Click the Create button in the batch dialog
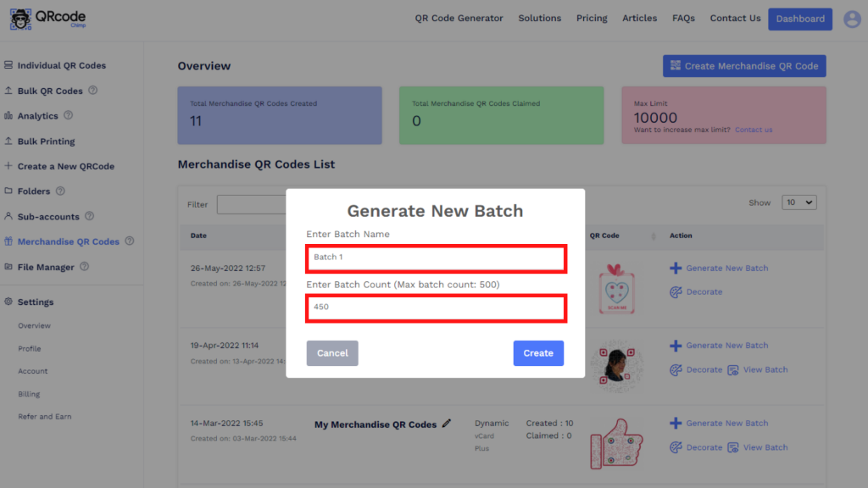The width and height of the screenshot is (868, 488). pyautogui.click(x=538, y=353)
